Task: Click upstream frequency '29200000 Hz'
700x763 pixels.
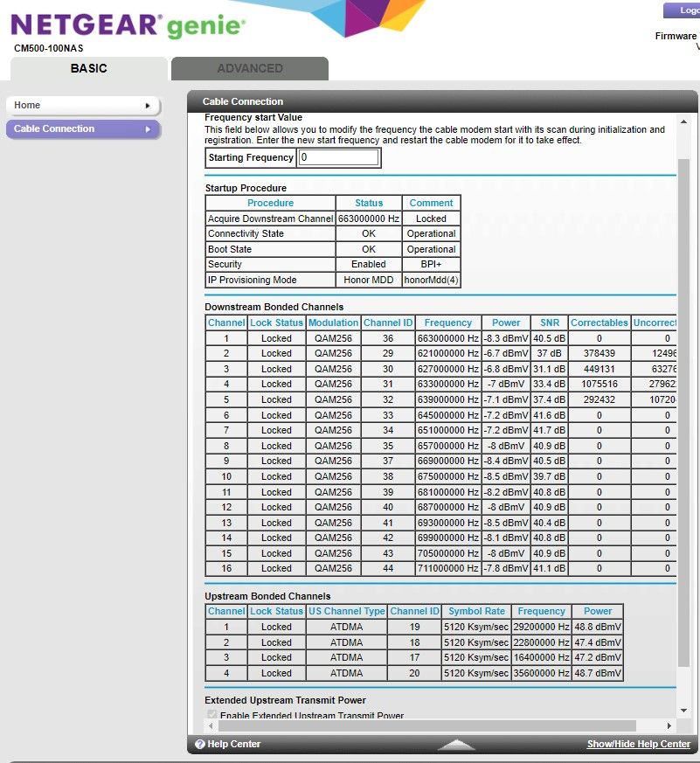Action: (541, 627)
